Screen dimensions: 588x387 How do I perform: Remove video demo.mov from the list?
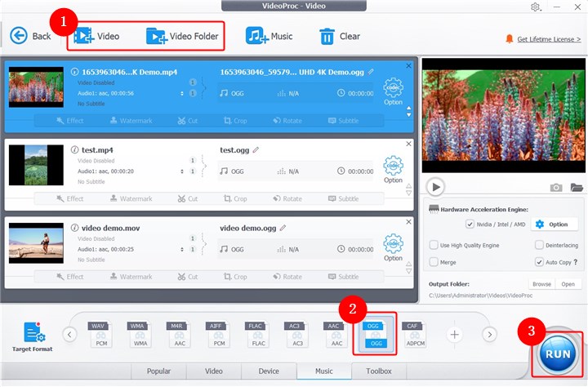tap(409, 221)
